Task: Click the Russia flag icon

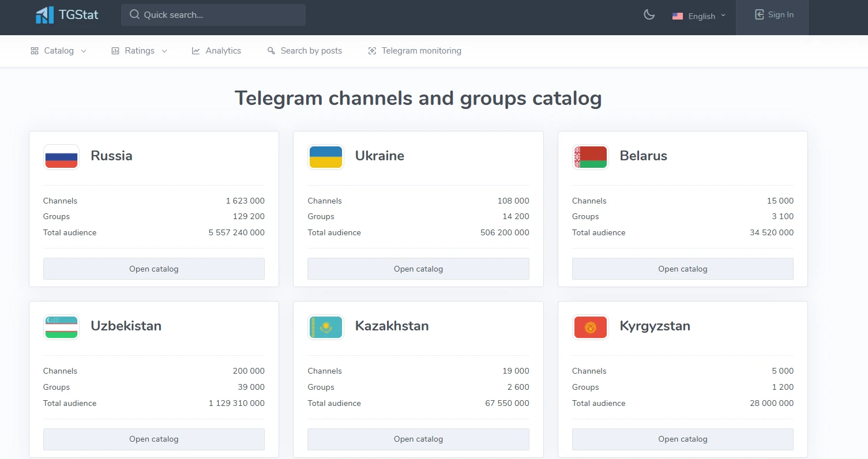Action: tap(61, 157)
